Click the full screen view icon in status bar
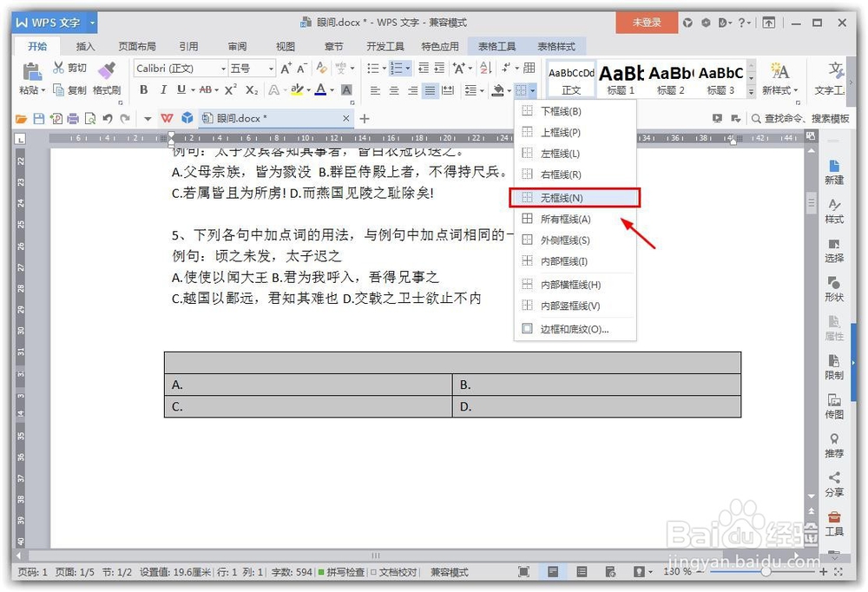The height and width of the screenshot is (592, 868). point(523,571)
